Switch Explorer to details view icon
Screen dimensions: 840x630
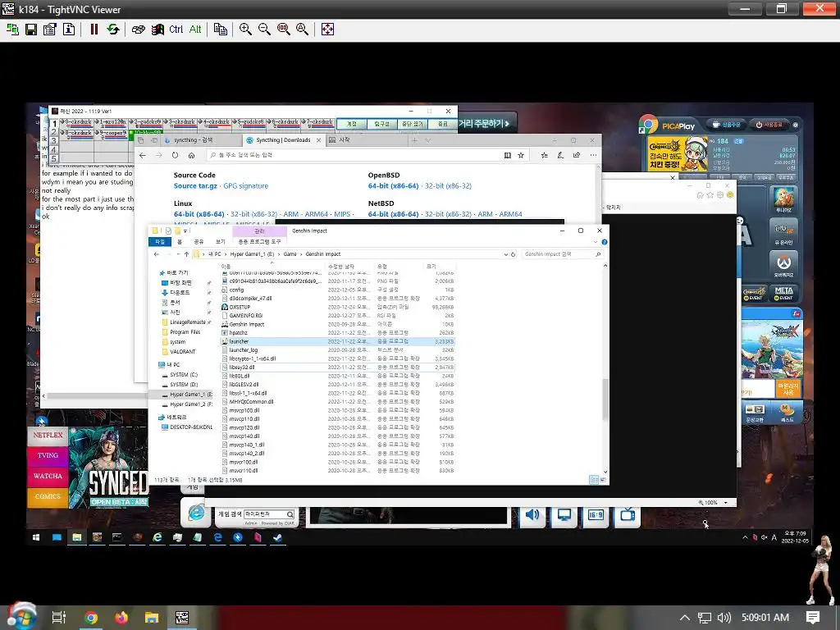point(593,480)
